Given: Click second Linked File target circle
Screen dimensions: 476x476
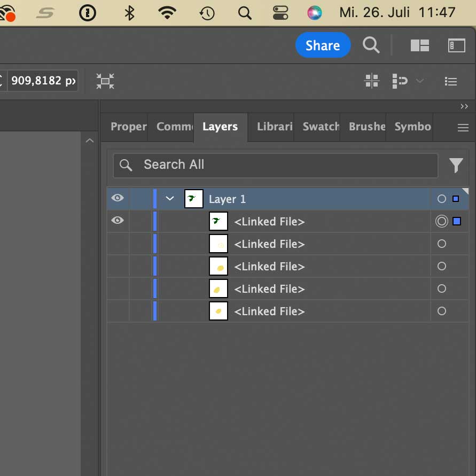Looking at the screenshot, I should [x=441, y=244].
